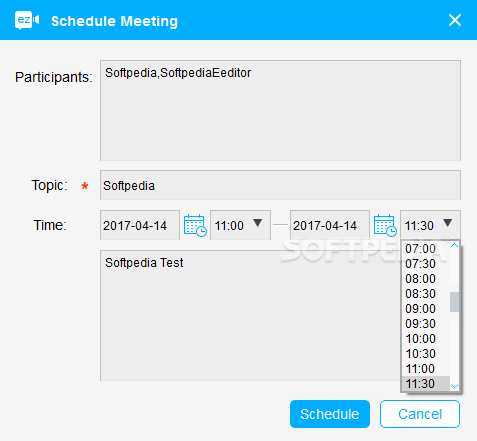Select the highlighted 11:30 list entry
This screenshot has width=477, height=441.
coord(425,384)
